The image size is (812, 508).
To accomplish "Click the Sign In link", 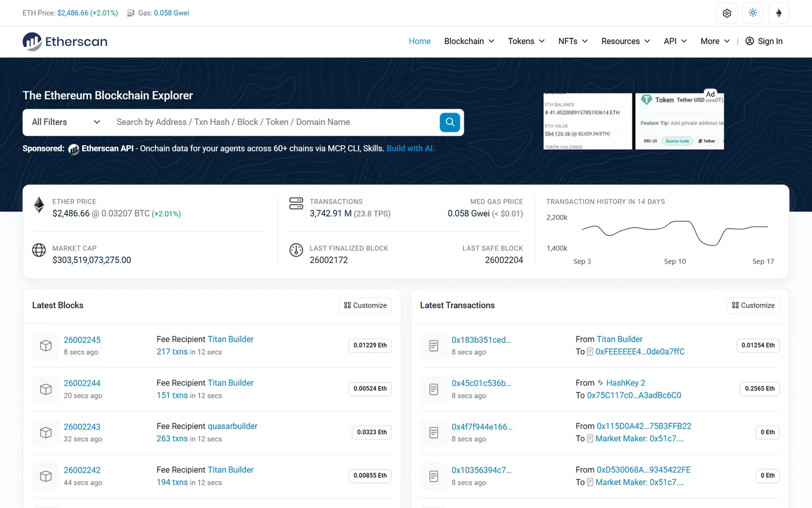I will tap(764, 41).
